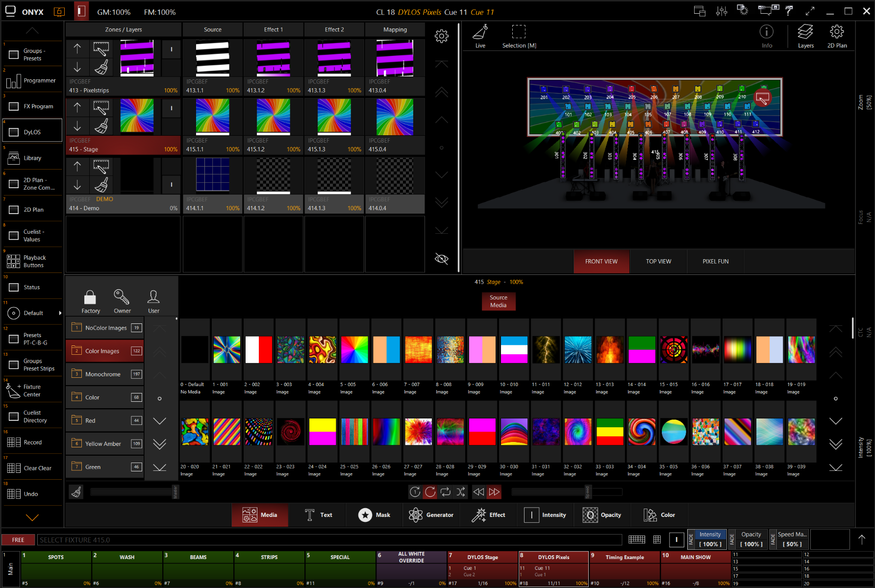Toggle enable switch for zone 413 Pixelstrips

click(x=171, y=49)
